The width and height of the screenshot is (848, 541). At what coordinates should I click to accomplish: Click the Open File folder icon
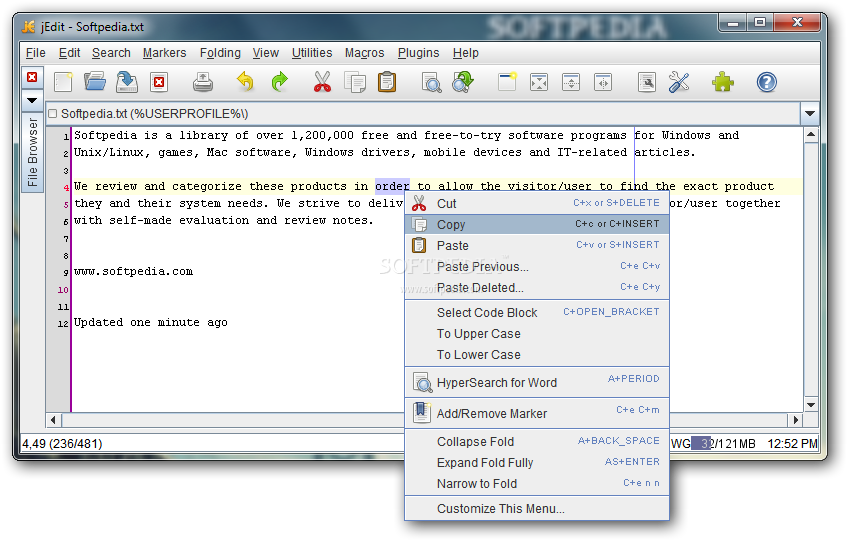[95, 82]
